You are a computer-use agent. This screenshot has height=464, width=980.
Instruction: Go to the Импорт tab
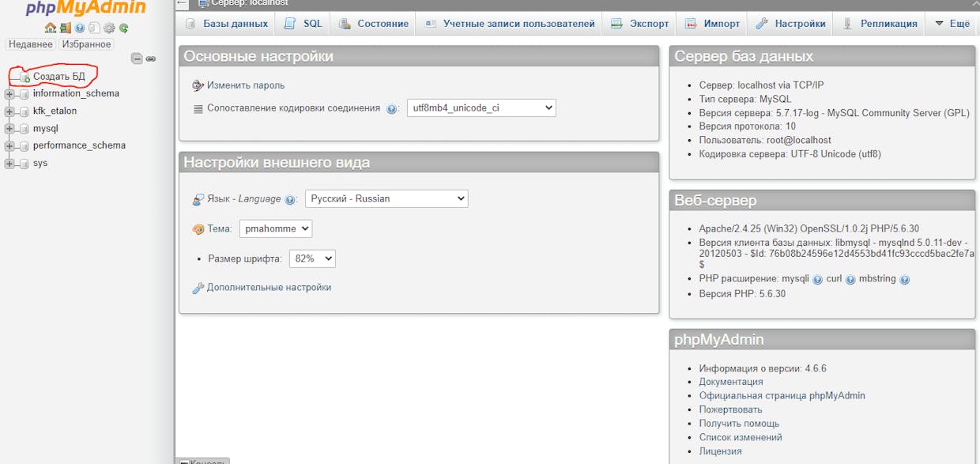coord(713,24)
